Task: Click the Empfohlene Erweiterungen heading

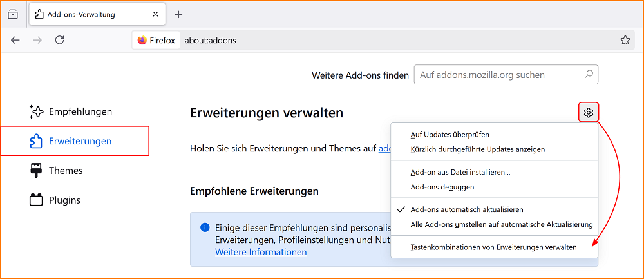Action: pos(254,191)
